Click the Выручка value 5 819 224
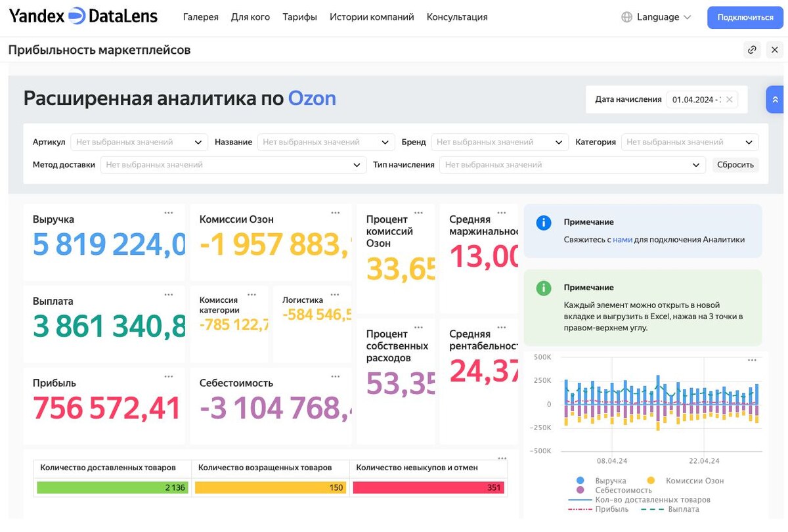This screenshot has width=788, height=532. point(109,244)
